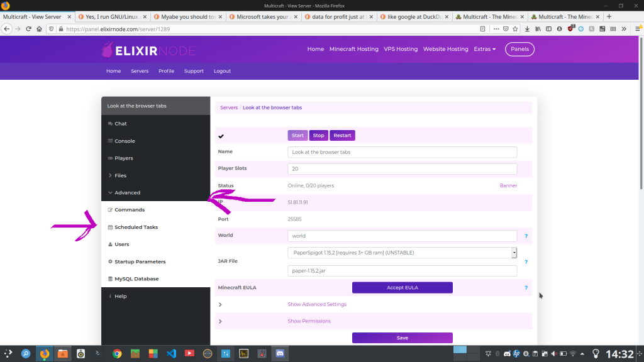Screen dimensions: 644x362
Task: Show help for Minecraft EULA
Action: click(526, 288)
